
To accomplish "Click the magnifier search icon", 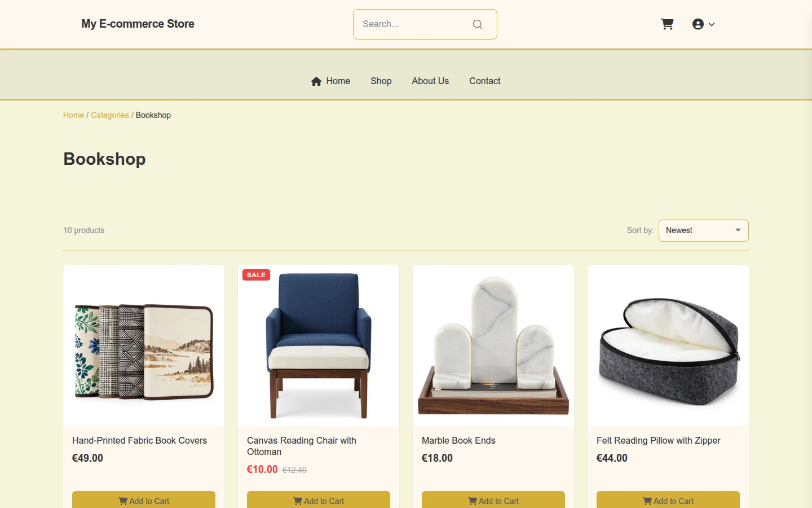I will point(478,24).
